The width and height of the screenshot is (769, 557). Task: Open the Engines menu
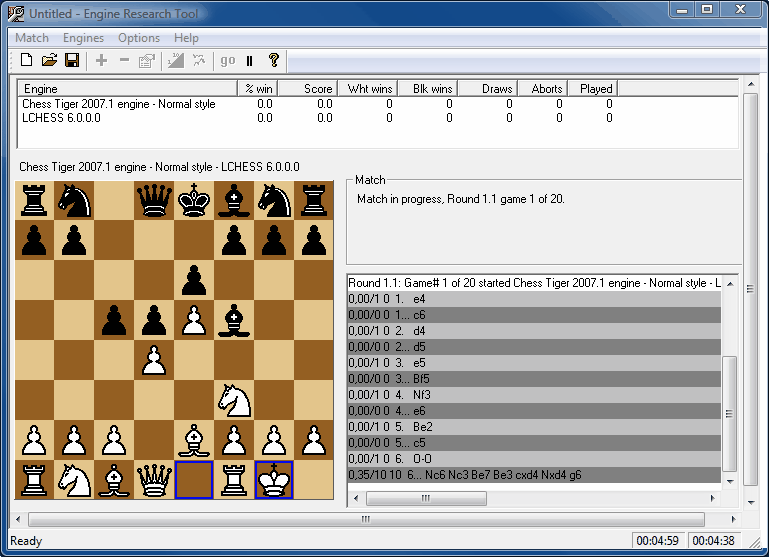tap(83, 38)
